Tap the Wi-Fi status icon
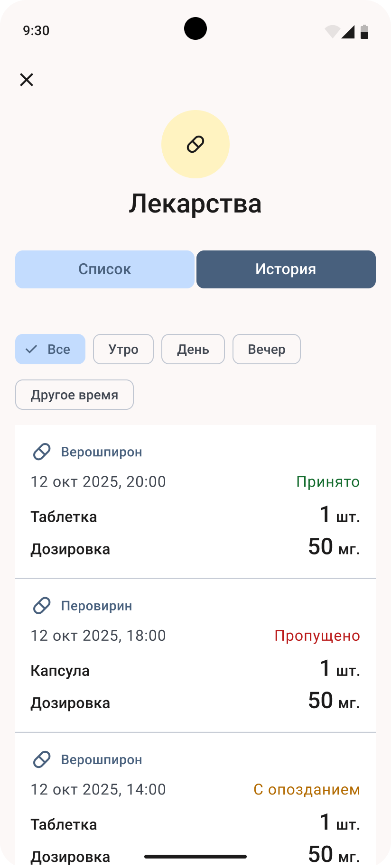The height and width of the screenshot is (868, 391). click(332, 31)
